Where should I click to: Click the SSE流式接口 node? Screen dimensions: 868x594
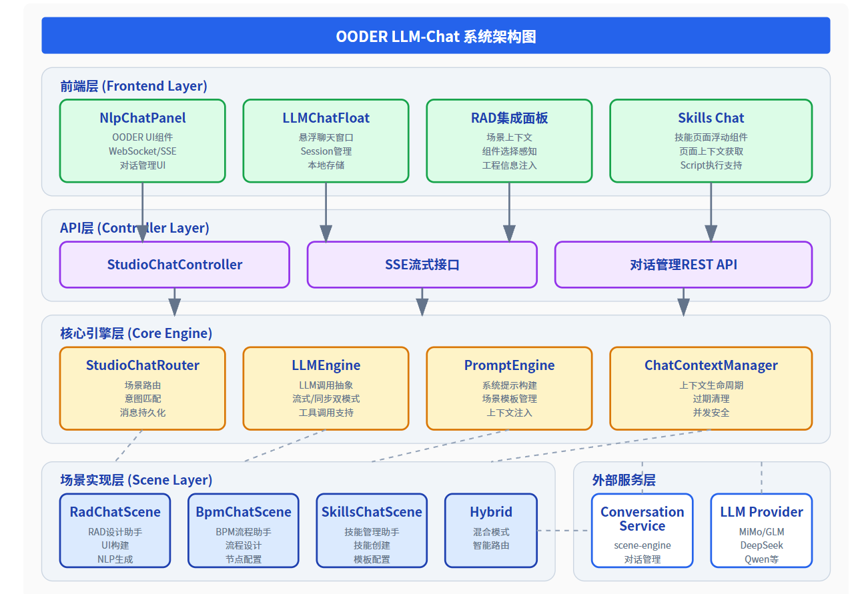(x=422, y=265)
